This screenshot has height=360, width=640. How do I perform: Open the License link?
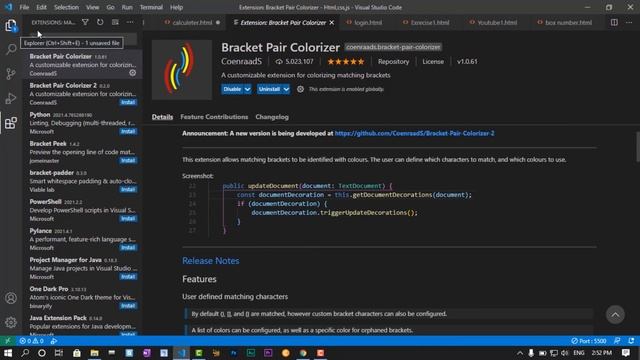click(433, 62)
